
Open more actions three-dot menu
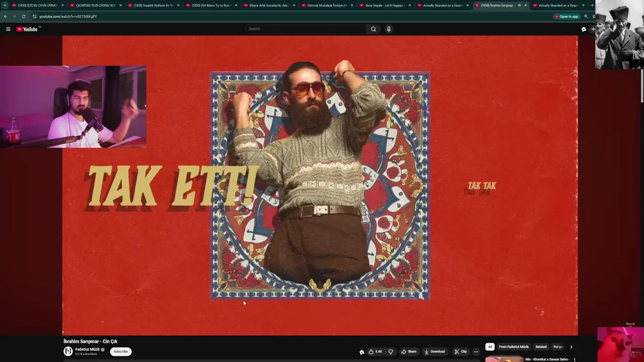476,351
